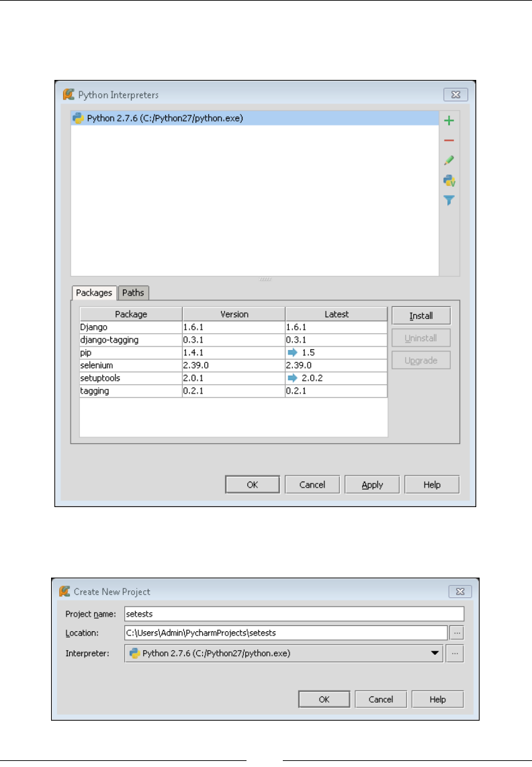Close the Python Interpreters dialog
This screenshot has height=767, width=532.
pyautogui.click(x=455, y=95)
